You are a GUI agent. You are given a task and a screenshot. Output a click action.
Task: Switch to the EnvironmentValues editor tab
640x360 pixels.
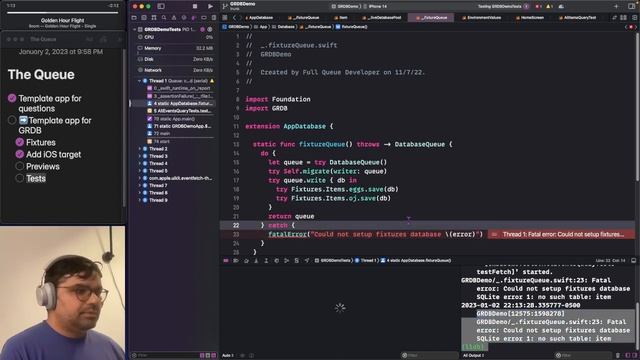click(x=481, y=18)
